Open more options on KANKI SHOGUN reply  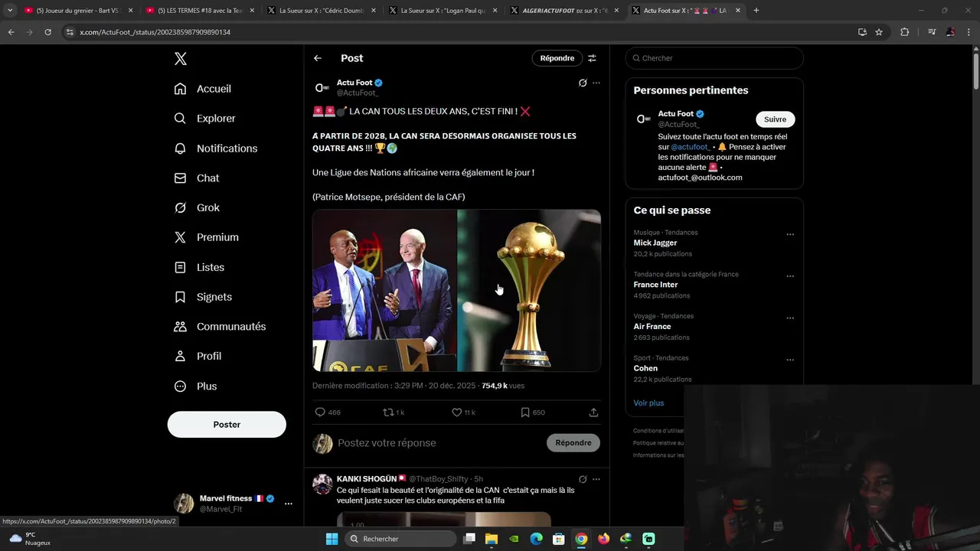click(x=596, y=479)
